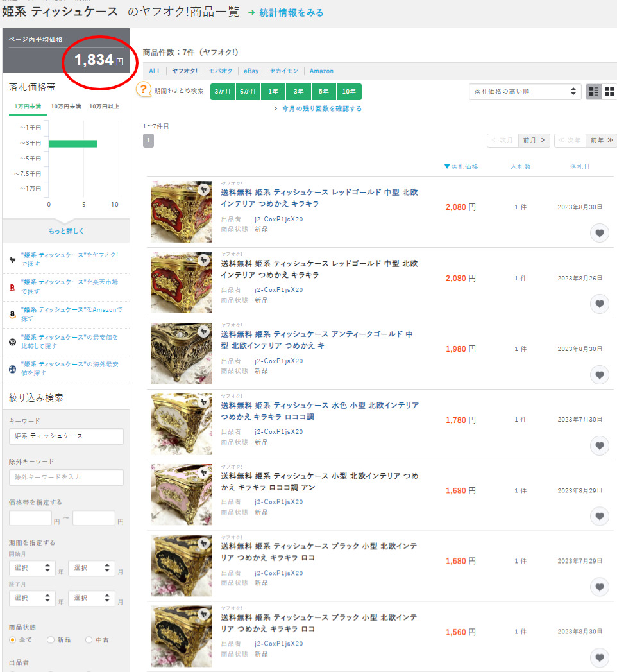Click heart icon on the 1,980円 listing
The image size is (617, 672).
(599, 374)
